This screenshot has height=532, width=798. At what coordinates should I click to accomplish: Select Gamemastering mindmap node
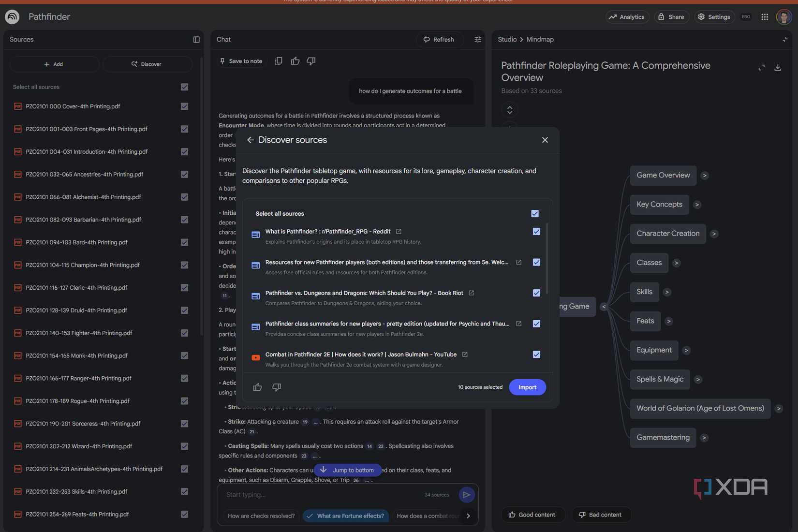663,437
